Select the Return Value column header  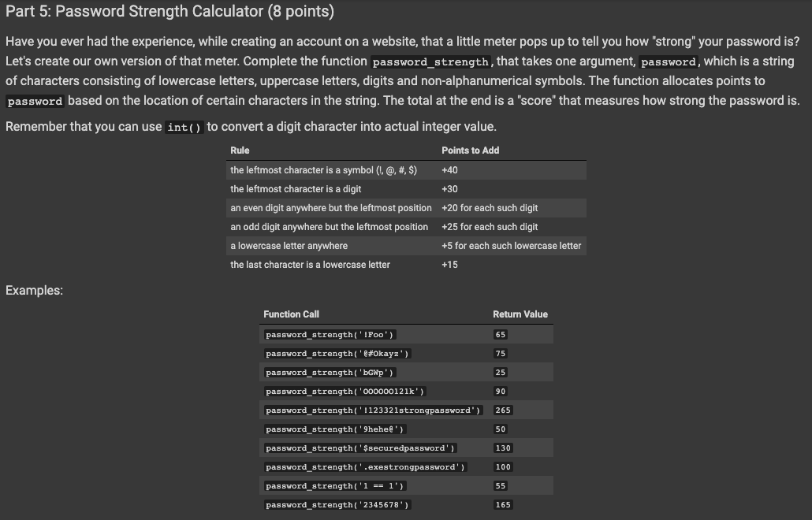click(x=519, y=314)
